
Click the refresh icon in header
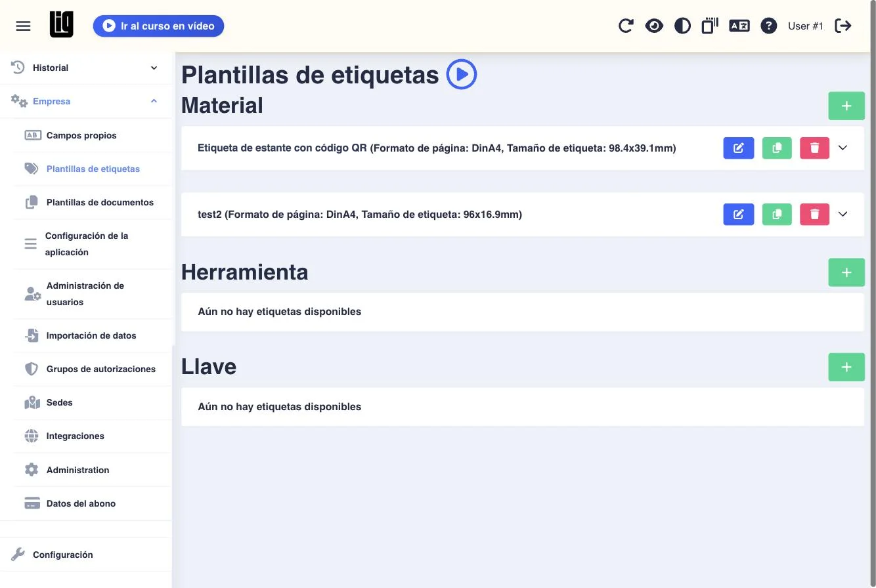[x=626, y=26]
